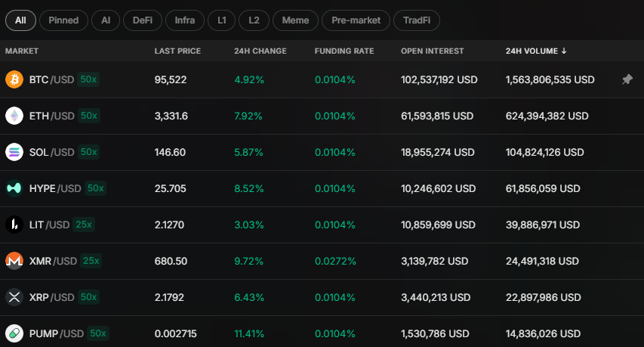The width and height of the screenshot is (644, 347).
Task: Open the HYPE/USD market
Action: point(322,188)
